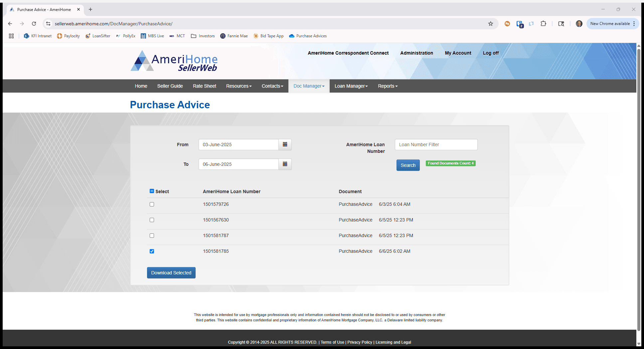Click the Search button

pyautogui.click(x=408, y=165)
